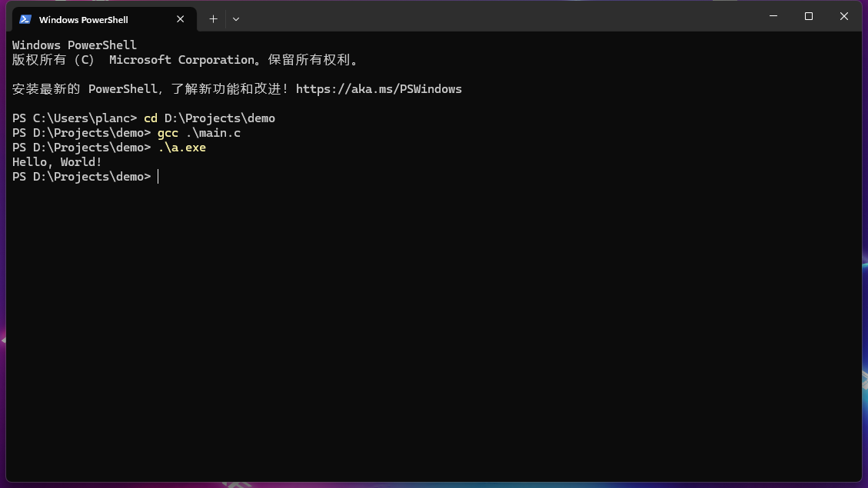Select the blue PowerShell logo in the tab header
868x488 pixels.
tap(24, 18)
